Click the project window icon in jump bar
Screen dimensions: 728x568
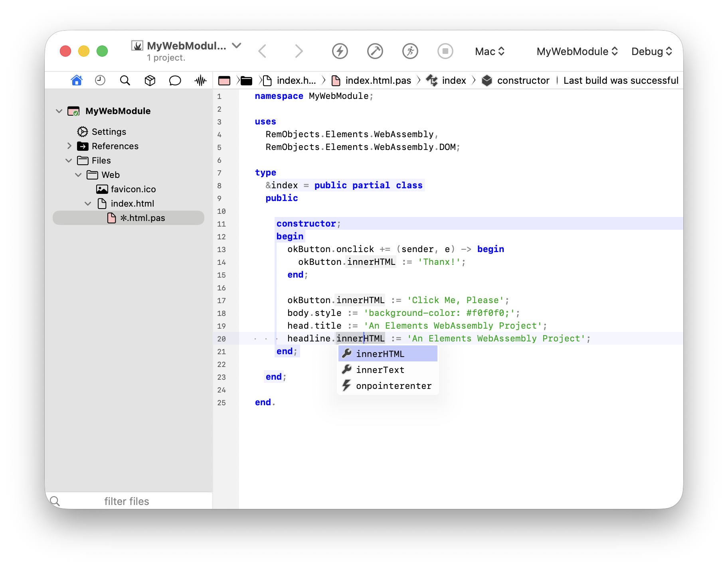pyautogui.click(x=224, y=81)
